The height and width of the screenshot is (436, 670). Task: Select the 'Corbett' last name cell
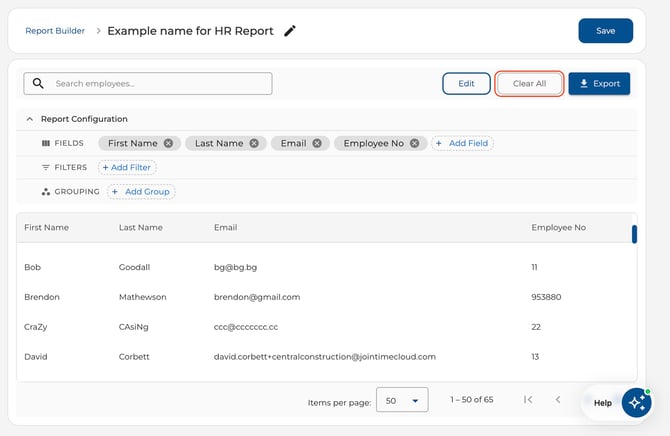click(x=134, y=356)
